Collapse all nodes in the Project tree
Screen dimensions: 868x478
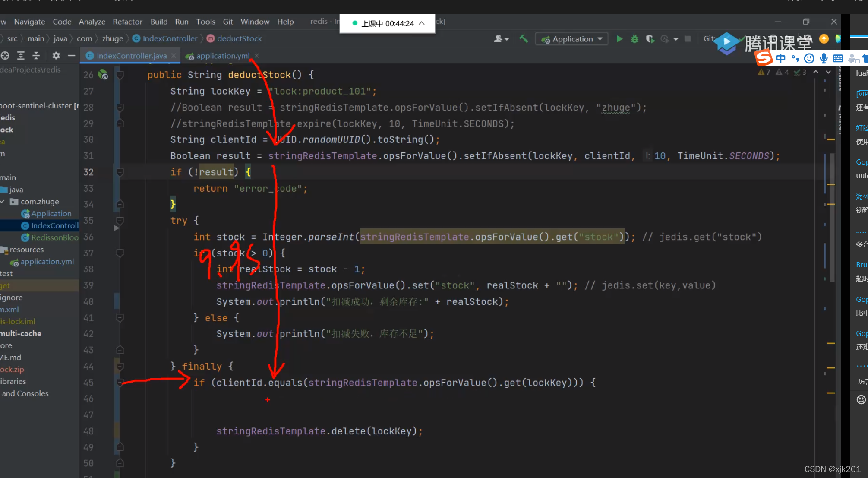tap(36, 56)
